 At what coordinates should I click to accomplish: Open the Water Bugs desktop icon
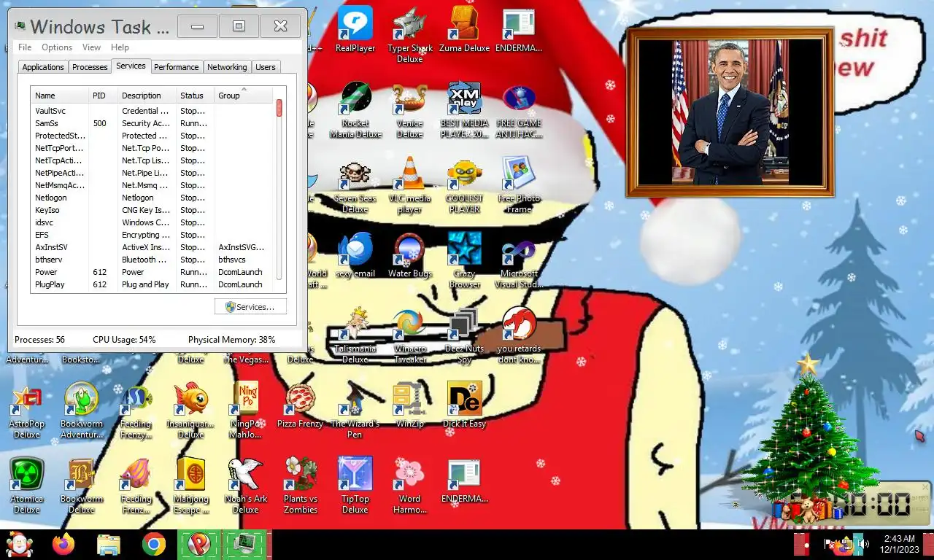click(410, 256)
